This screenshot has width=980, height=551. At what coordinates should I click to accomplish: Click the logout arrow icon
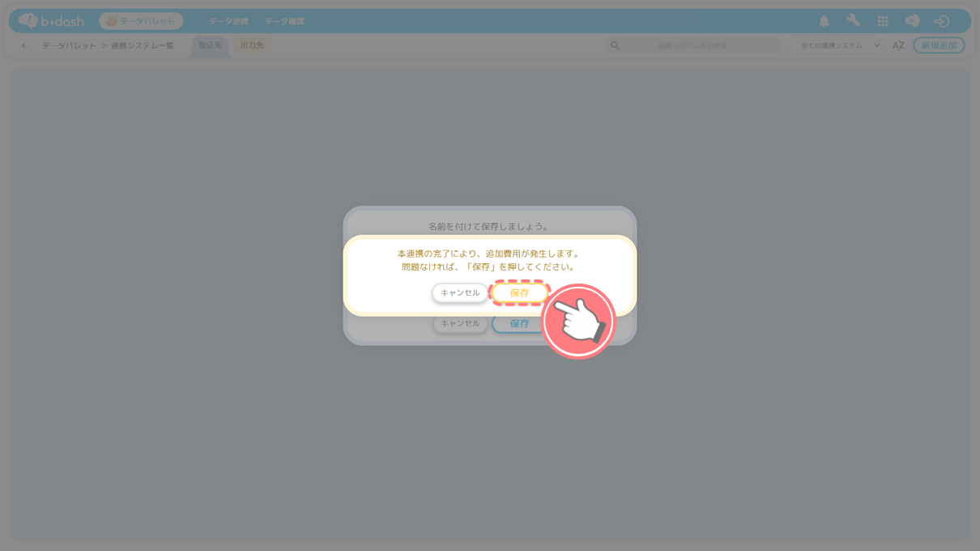click(x=941, y=21)
